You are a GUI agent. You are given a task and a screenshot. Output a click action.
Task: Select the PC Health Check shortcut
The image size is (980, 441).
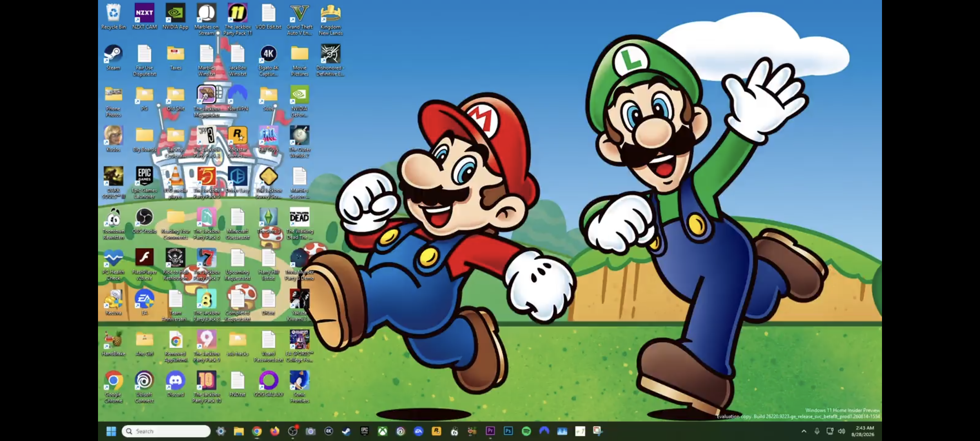[x=114, y=264]
